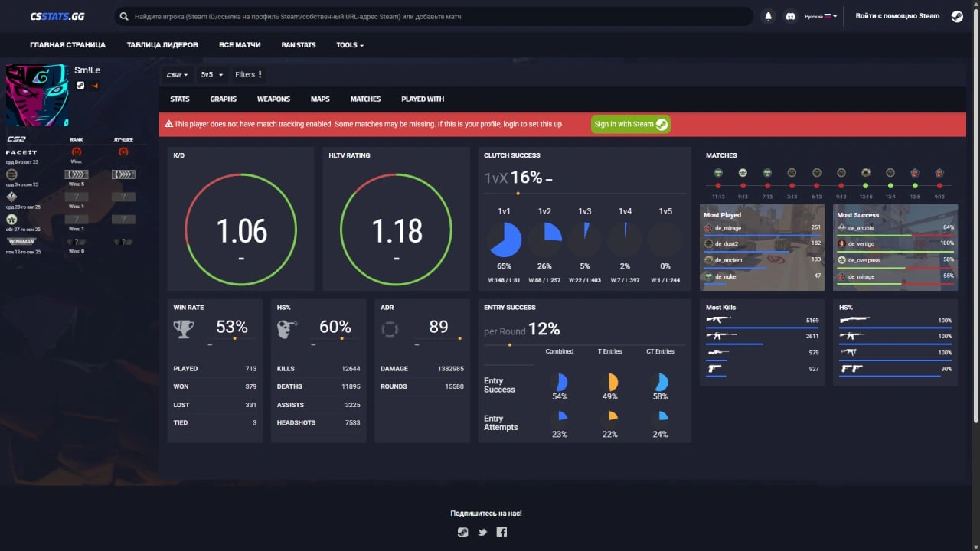
Task: Click the Twitter icon in the footer
Action: [x=482, y=532]
